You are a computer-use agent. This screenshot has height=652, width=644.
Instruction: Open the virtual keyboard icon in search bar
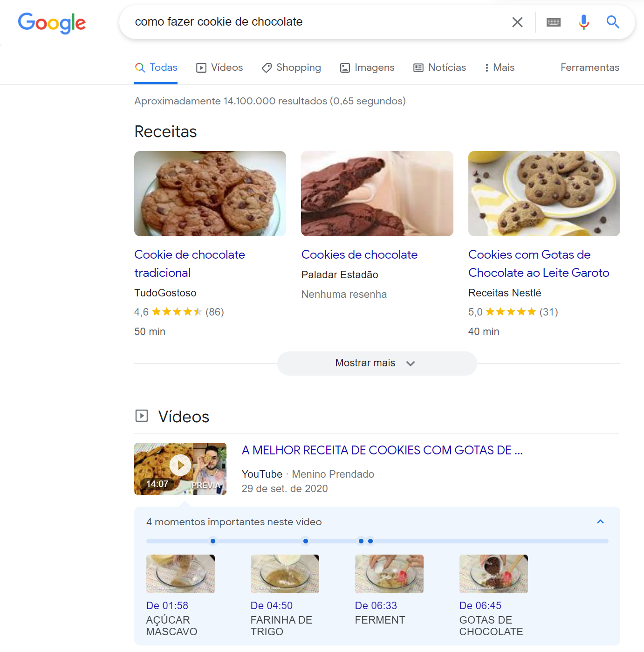click(553, 22)
